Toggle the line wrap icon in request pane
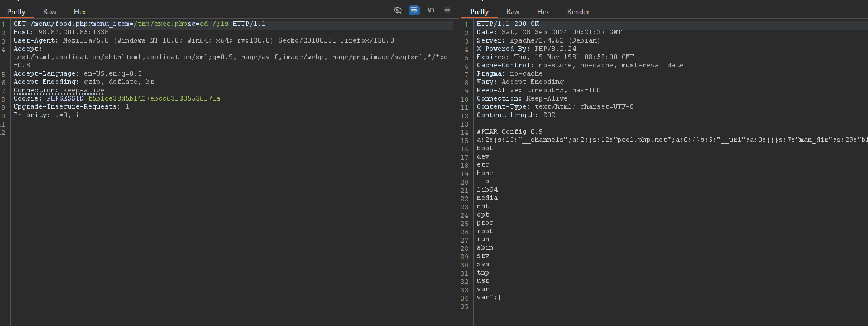This screenshot has height=326, width=868. pos(414,10)
